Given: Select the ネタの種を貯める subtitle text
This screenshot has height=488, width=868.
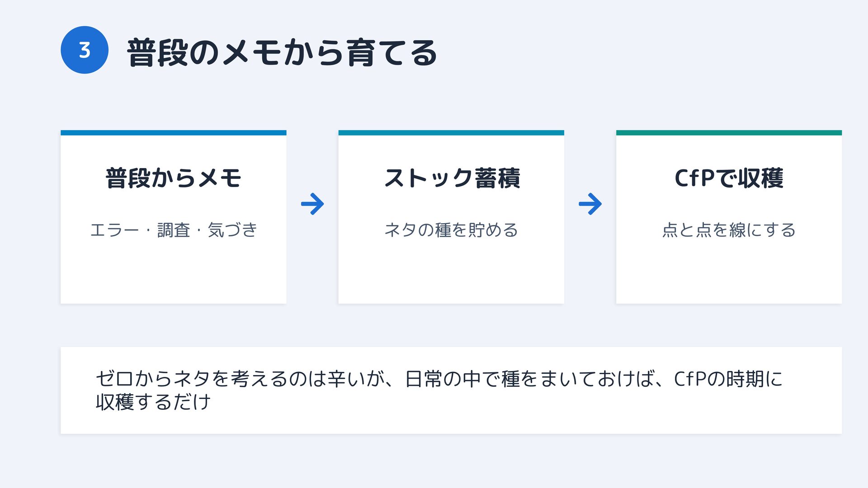Looking at the screenshot, I should 451,230.
